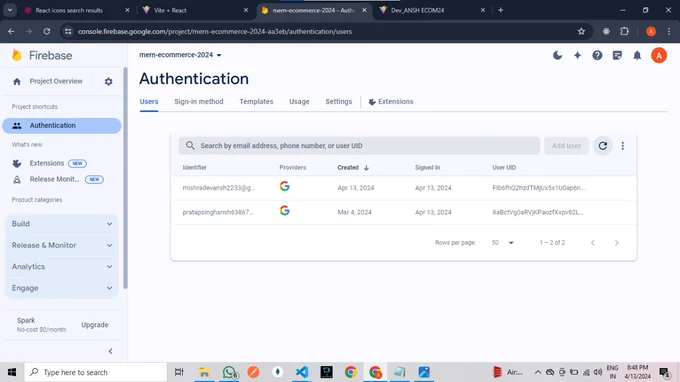The width and height of the screenshot is (680, 382).
Task: Click User UID starting with Fib6fhQ2
Action: click(539, 188)
